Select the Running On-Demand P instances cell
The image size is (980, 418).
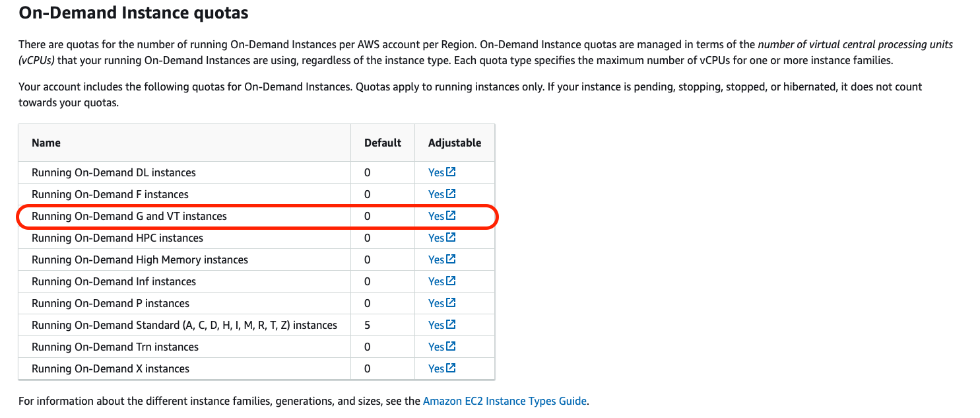click(110, 303)
